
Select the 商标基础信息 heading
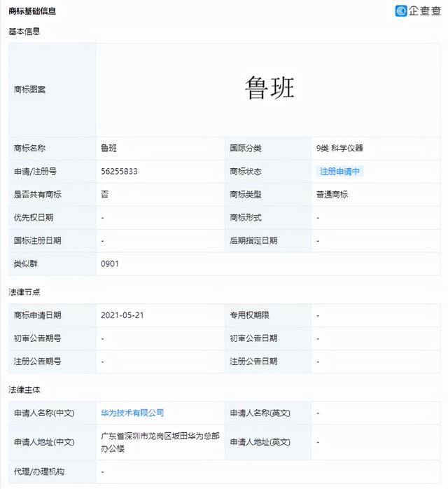pos(32,11)
